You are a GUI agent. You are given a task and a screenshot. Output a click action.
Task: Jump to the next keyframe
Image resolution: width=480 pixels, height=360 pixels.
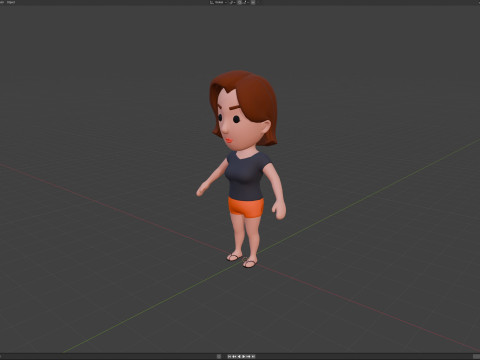click(248, 356)
